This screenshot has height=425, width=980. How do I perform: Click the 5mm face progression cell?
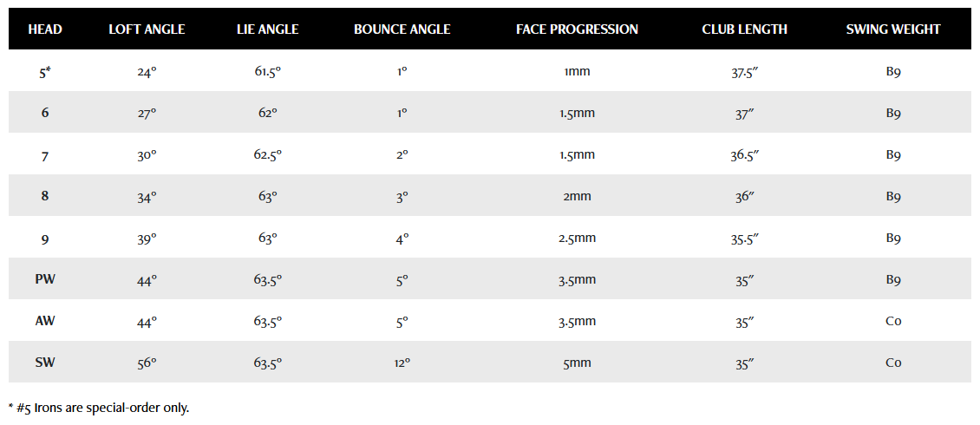click(x=577, y=363)
